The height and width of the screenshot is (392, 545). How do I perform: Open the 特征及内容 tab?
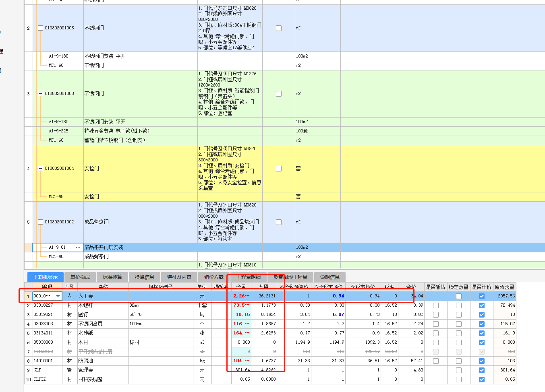pos(179,277)
